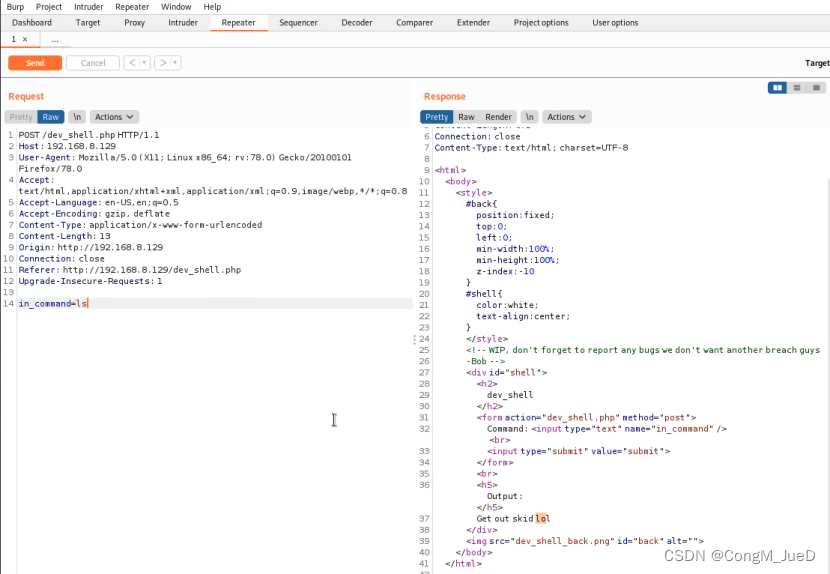The height and width of the screenshot is (574, 830).
Task: Click the form action dev_shell.php line
Action: pyautogui.click(x=587, y=418)
